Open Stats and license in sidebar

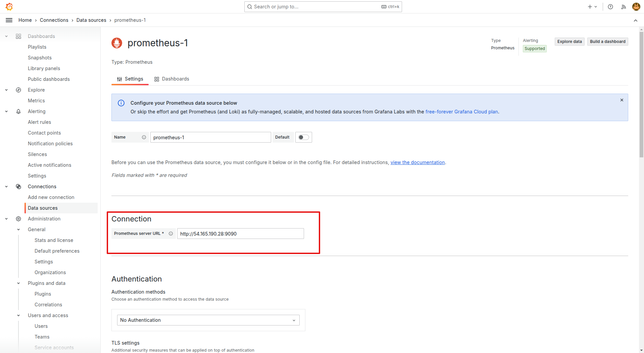[54, 240]
